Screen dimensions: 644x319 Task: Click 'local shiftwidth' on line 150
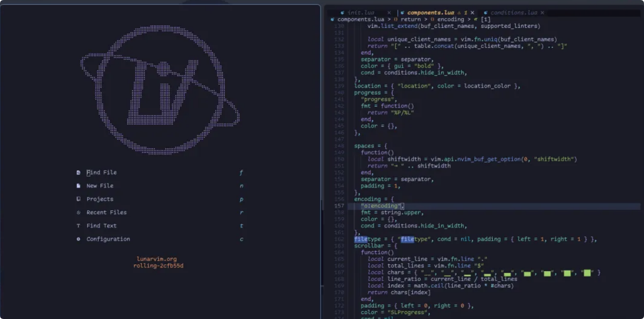(394, 159)
